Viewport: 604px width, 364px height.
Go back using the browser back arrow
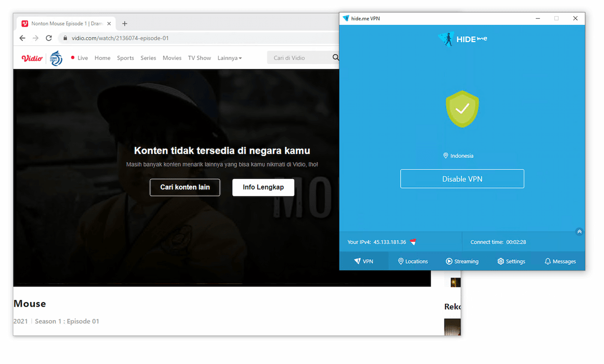[x=22, y=38]
